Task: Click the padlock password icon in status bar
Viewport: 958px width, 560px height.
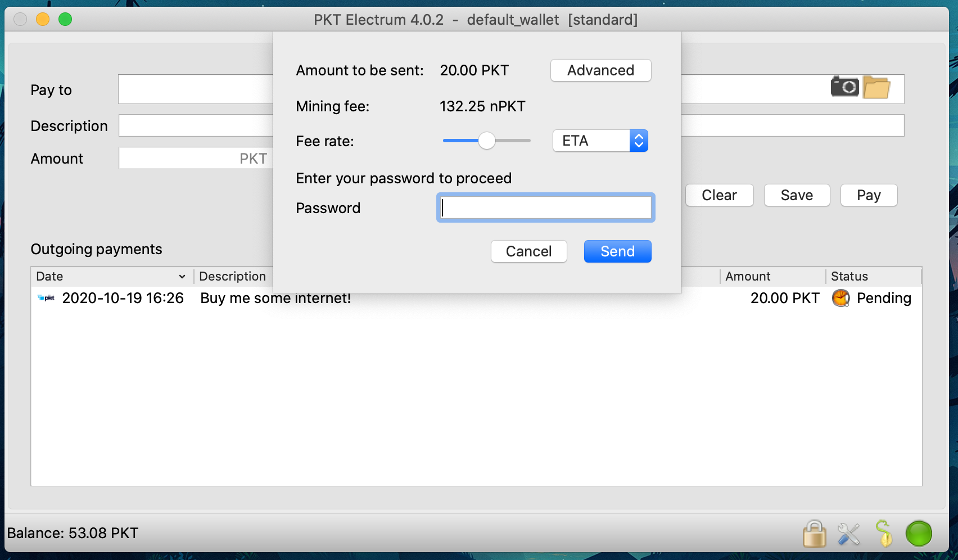Action: [x=814, y=534]
